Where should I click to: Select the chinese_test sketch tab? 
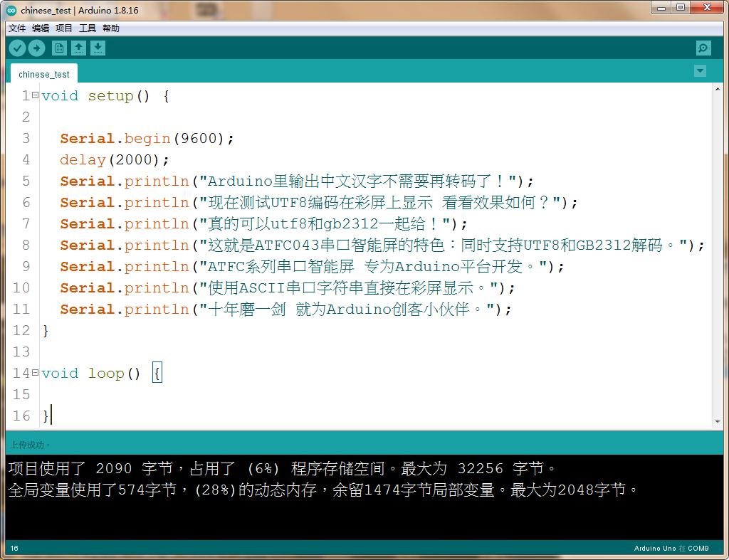[43, 74]
